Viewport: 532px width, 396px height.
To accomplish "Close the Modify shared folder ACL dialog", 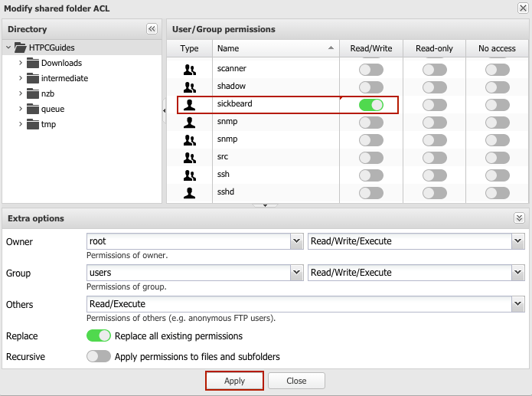I will point(522,8).
